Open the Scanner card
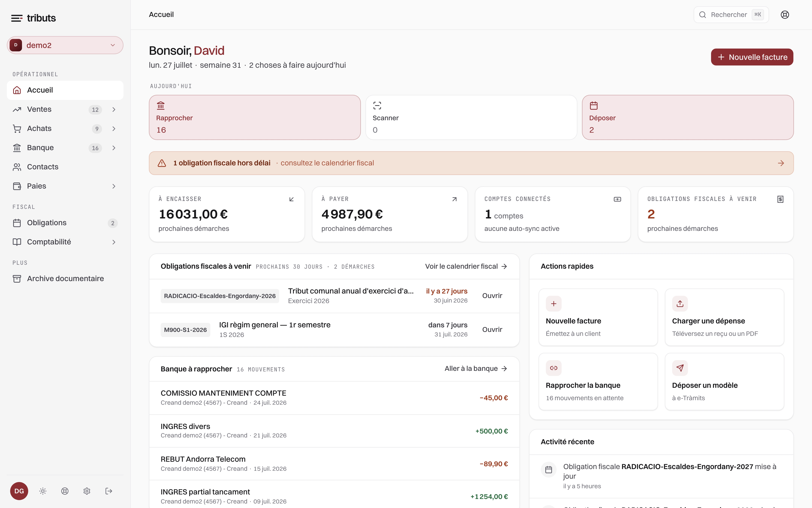812x508 pixels. (471, 117)
